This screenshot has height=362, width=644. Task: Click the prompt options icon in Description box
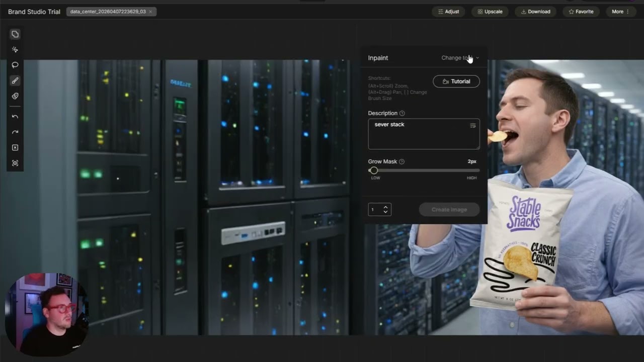[473, 126]
